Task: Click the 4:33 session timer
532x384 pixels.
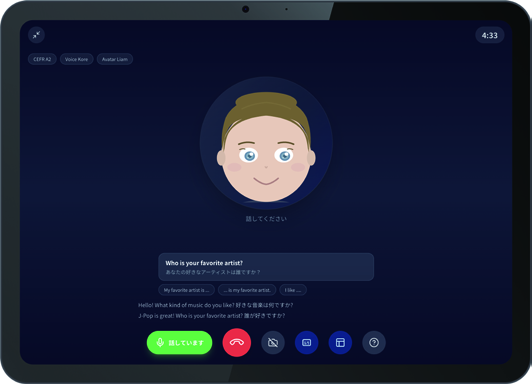Action: pyautogui.click(x=489, y=35)
